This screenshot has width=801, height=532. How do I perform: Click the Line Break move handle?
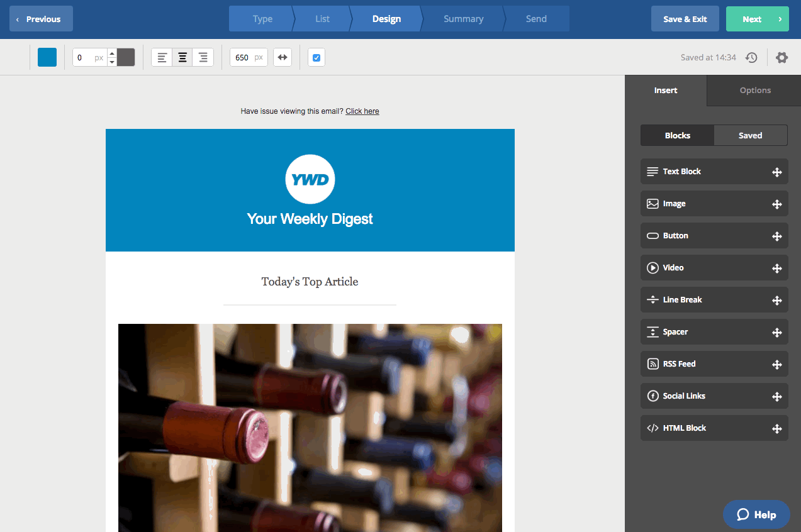777,301
